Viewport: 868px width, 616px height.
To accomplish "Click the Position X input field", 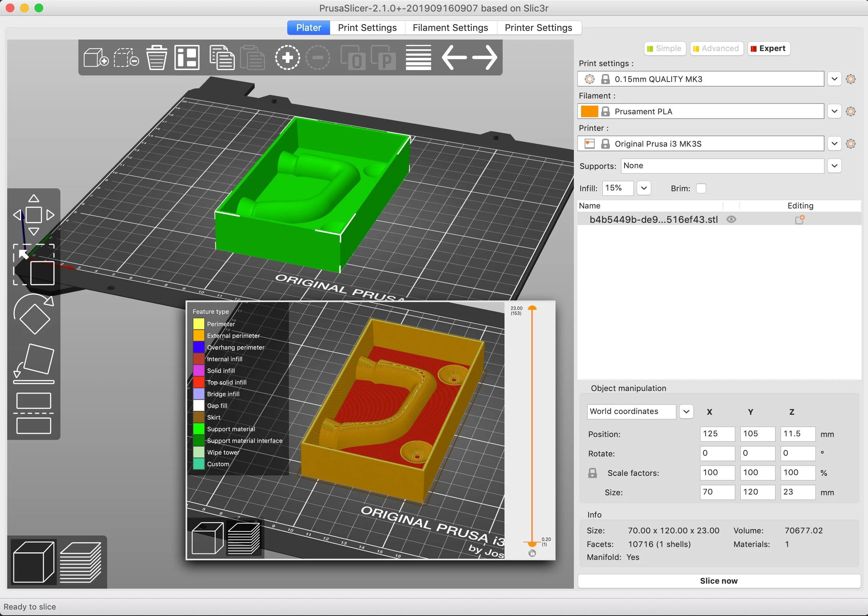I will [717, 434].
